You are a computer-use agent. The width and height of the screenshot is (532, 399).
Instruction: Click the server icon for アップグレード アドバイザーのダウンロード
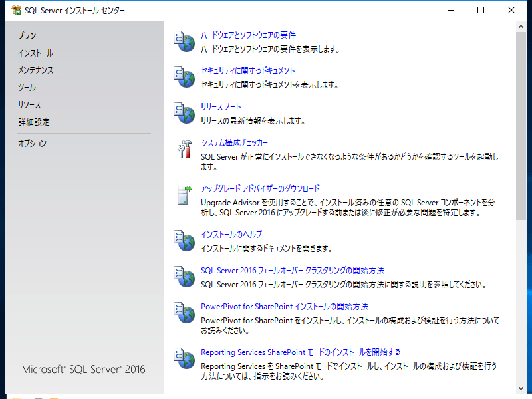(185, 195)
